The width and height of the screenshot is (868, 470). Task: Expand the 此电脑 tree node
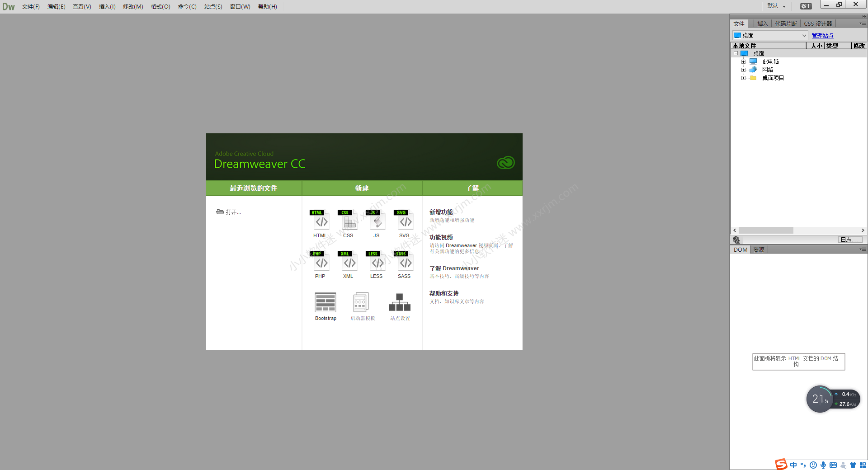coord(743,61)
